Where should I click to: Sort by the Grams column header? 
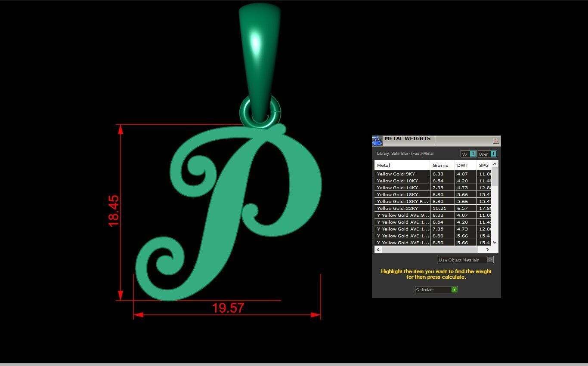click(442, 165)
